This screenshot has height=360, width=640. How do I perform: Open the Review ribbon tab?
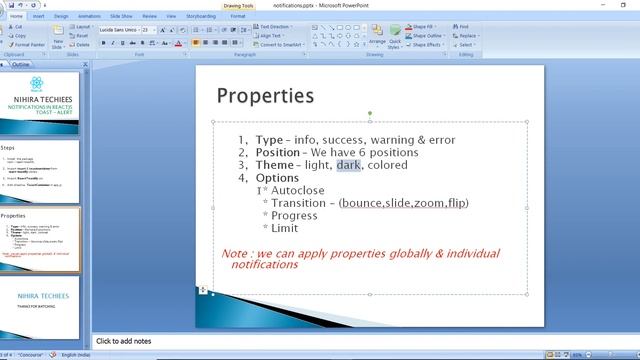149,16
